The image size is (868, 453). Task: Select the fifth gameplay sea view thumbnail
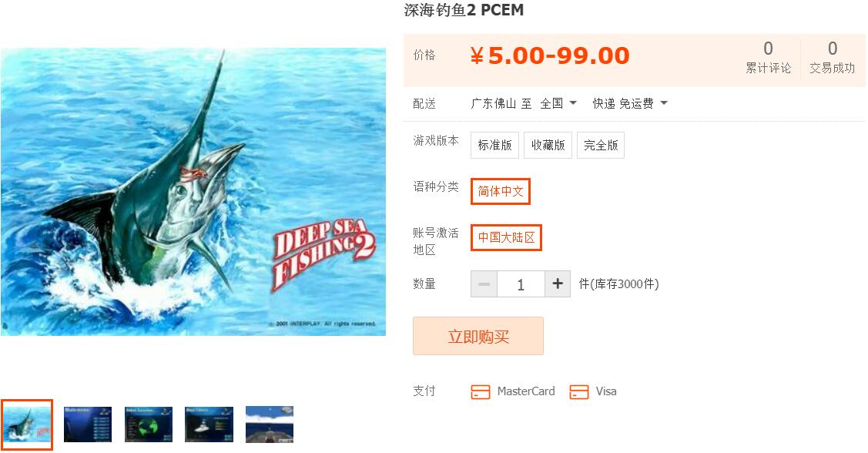point(270,424)
